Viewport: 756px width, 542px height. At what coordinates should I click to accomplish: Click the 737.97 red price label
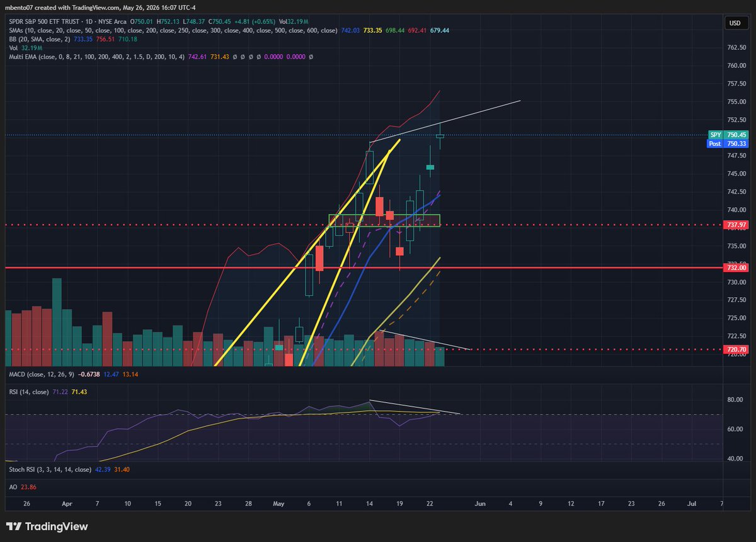pos(736,225)
